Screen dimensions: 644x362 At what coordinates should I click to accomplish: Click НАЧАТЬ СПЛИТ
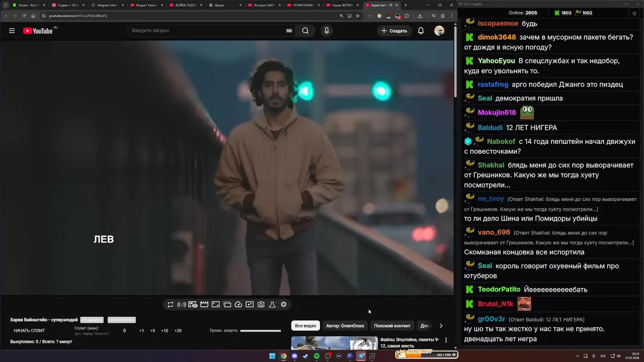click(29, 331)
